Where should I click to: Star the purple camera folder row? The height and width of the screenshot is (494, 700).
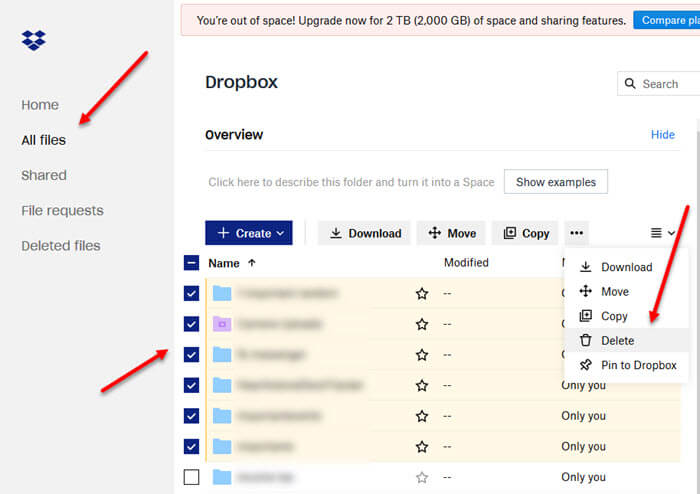[x=422, y=324]
